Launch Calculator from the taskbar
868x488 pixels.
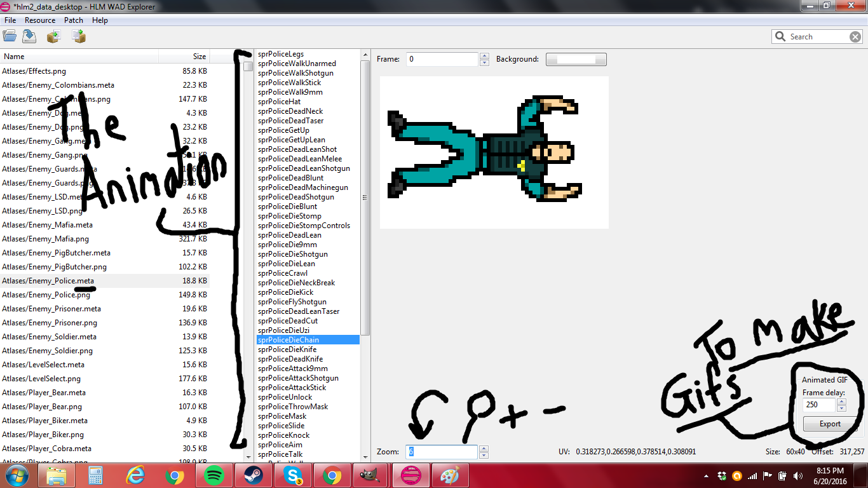tap(96, 475)
